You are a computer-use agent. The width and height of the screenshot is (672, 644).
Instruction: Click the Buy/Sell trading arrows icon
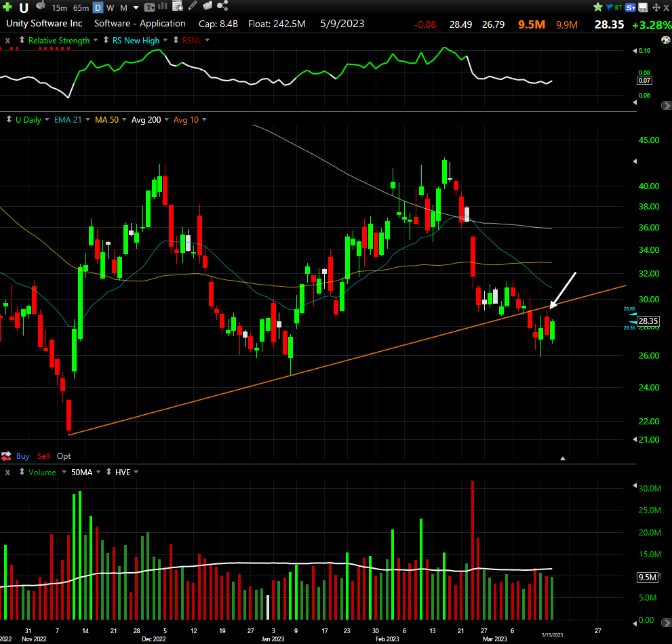coord(6,456)
